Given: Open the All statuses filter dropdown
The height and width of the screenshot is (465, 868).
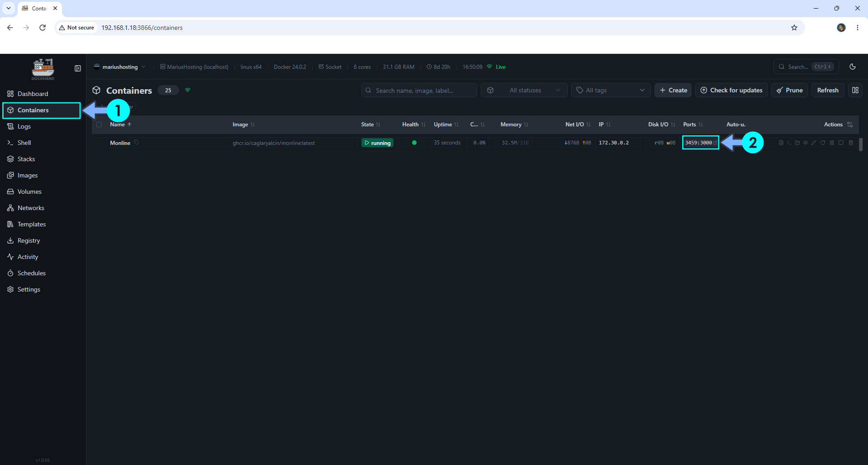Looking at the screenshot, I should tap(524, 90).
